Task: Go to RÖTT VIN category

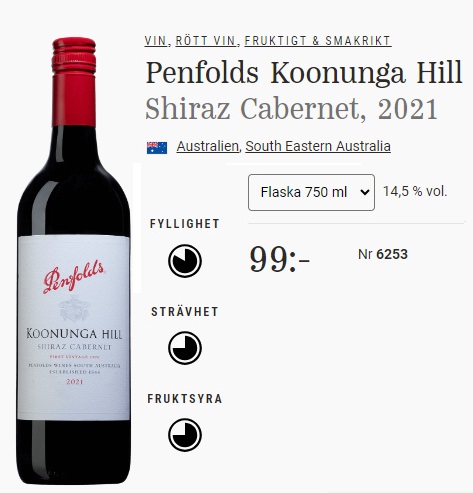Action: pos(206,41)
